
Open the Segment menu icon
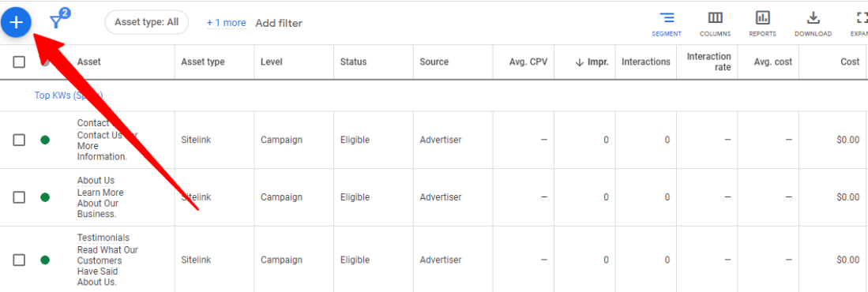[667, 18]
